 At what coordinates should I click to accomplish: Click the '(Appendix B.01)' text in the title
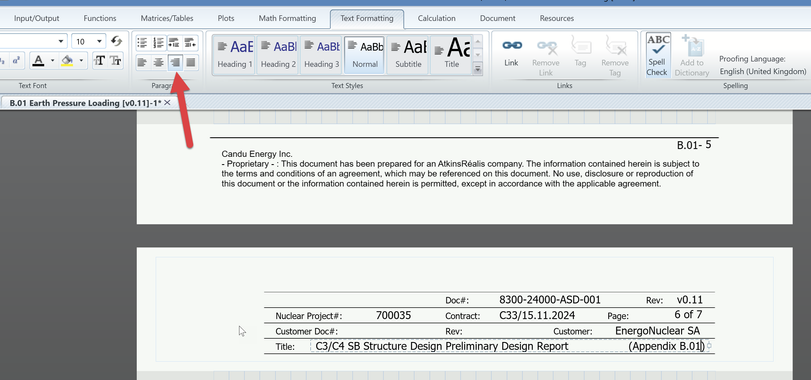point(667,346)
